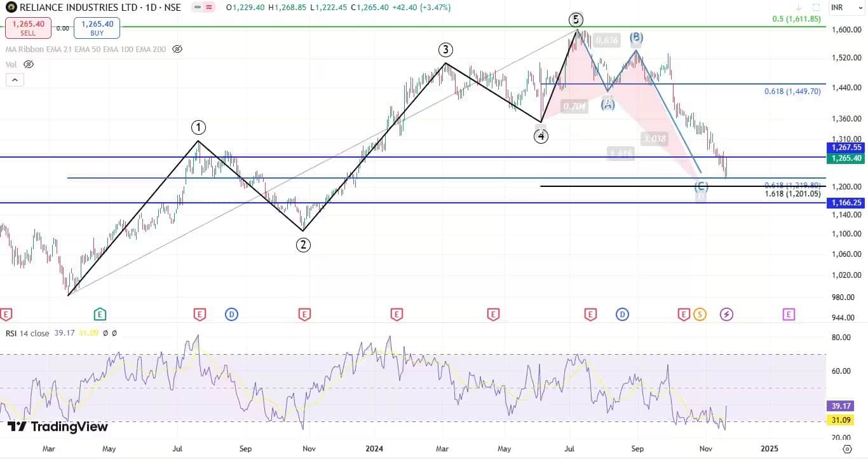Image resolution: width=868 pixels, height=459 pixels.
Task: Click the RSI 14 close indicator label
Action: click(x=27, y=333)
